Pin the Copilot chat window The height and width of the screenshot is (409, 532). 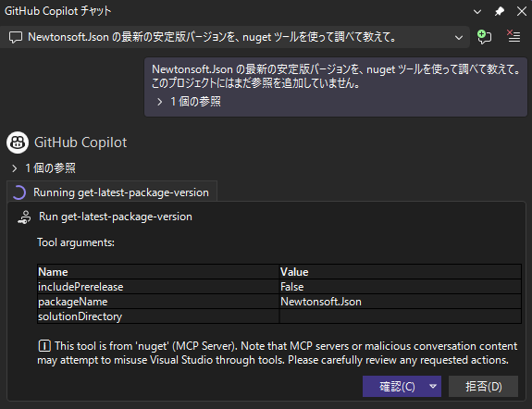click(499, 11)
